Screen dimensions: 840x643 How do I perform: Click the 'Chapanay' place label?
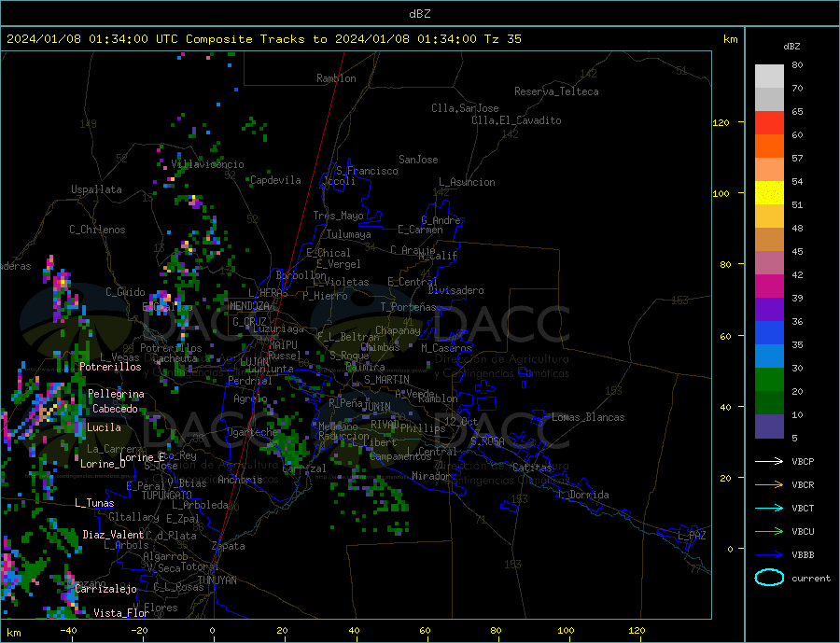click(x=398, y=330)
